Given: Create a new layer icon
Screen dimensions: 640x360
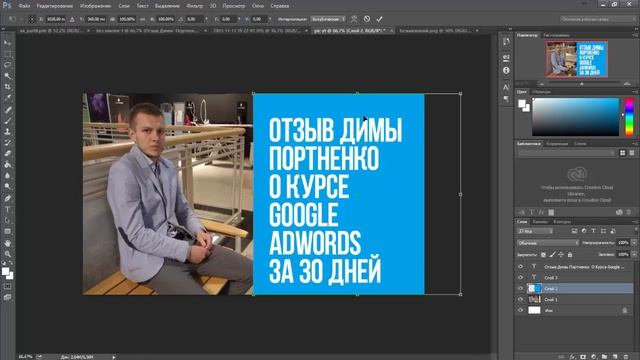Looking at the screenshot, I should 615,357.
